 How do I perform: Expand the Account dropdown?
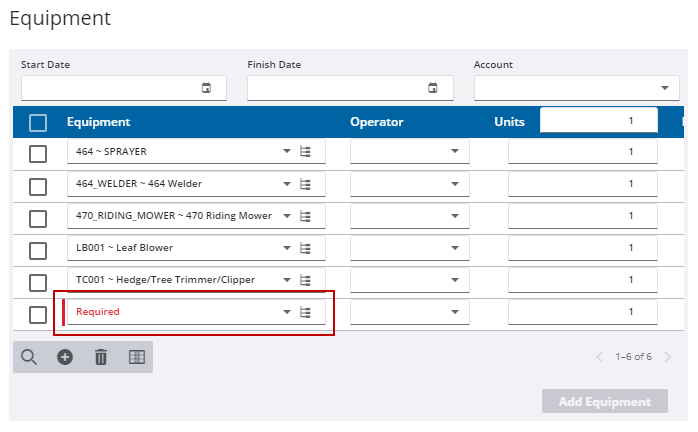point(666,88)
